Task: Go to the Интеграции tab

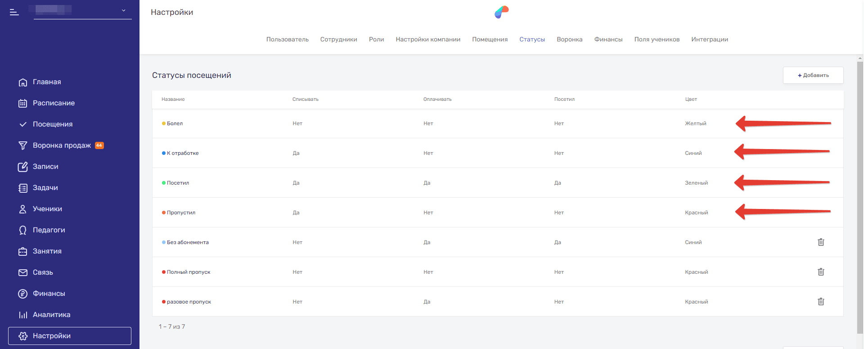Action: pos(709,40)
